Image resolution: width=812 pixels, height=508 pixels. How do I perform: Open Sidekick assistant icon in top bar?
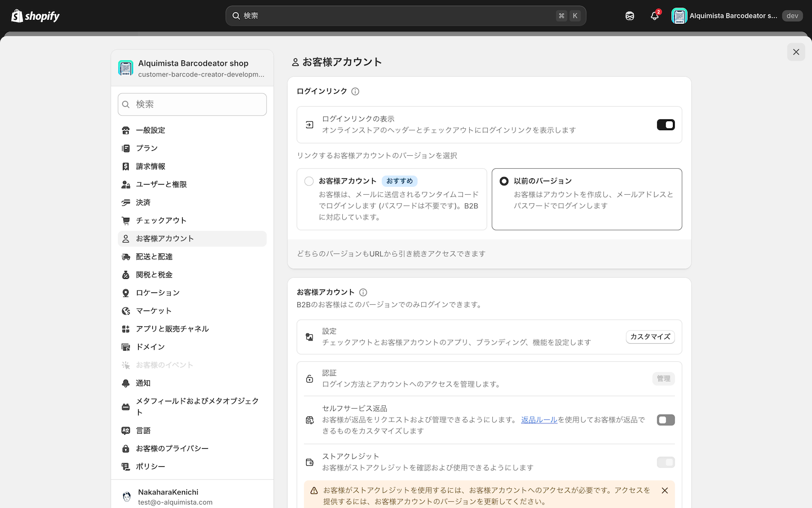point(630,16)
